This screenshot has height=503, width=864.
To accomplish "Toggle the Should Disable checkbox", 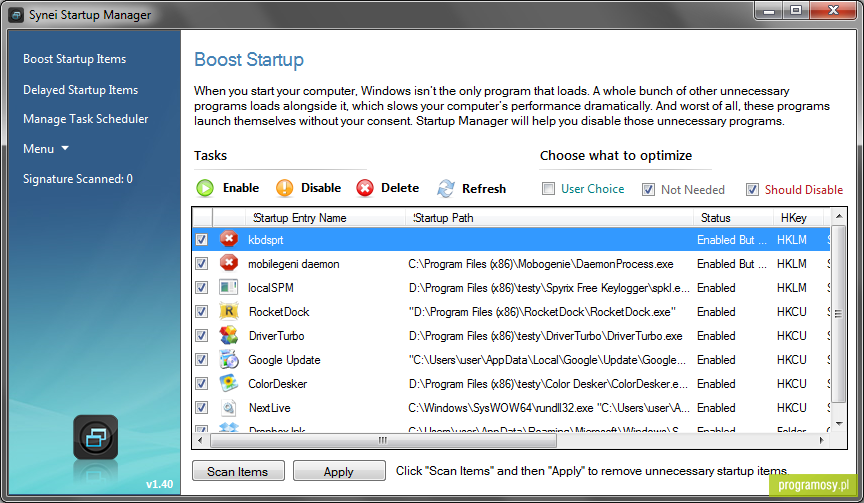I will click(752, 190).
